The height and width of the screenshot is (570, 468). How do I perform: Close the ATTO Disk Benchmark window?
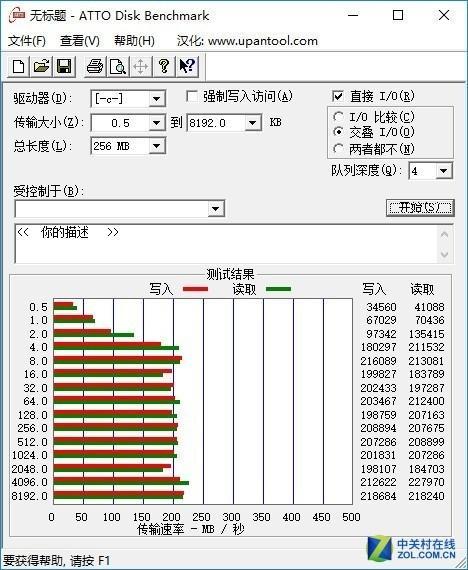tap(444, 15)
